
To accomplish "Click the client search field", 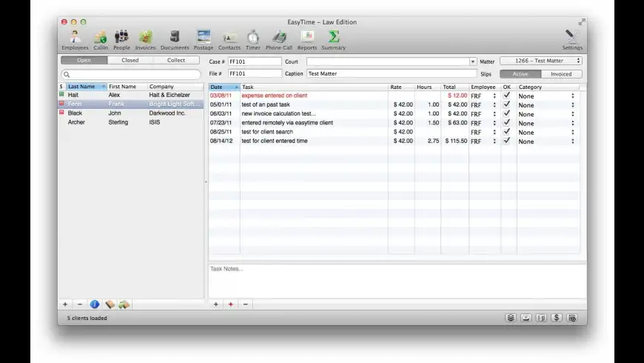I will click(131, 75).
